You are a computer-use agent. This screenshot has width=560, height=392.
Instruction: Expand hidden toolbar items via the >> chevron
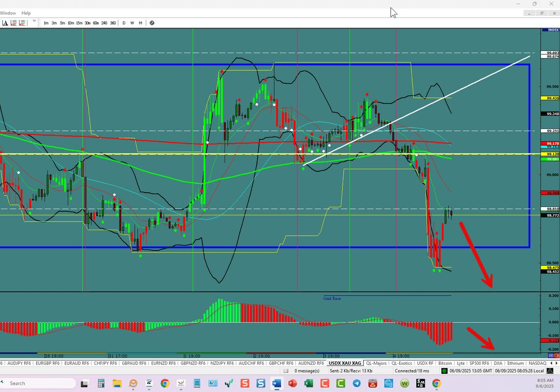point(34,21)
